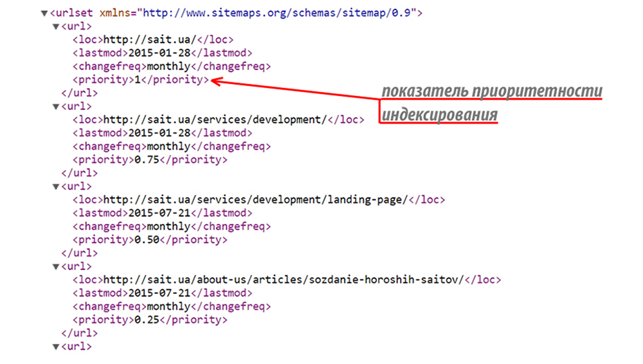Viewport: 643px width, 364px height.
Task: Click the priority 0.25 line
Action: pyautogui.click(x=149, y=320)
